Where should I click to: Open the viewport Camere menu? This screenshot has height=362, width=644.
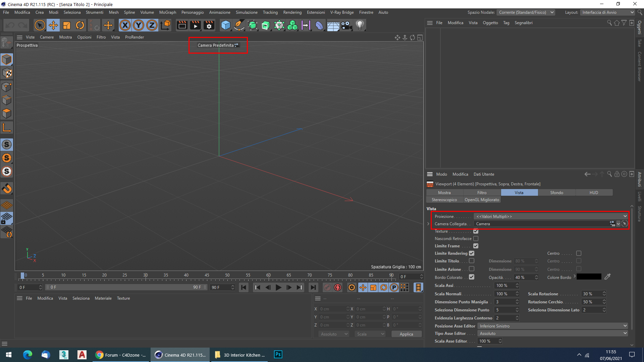[47, 37]
